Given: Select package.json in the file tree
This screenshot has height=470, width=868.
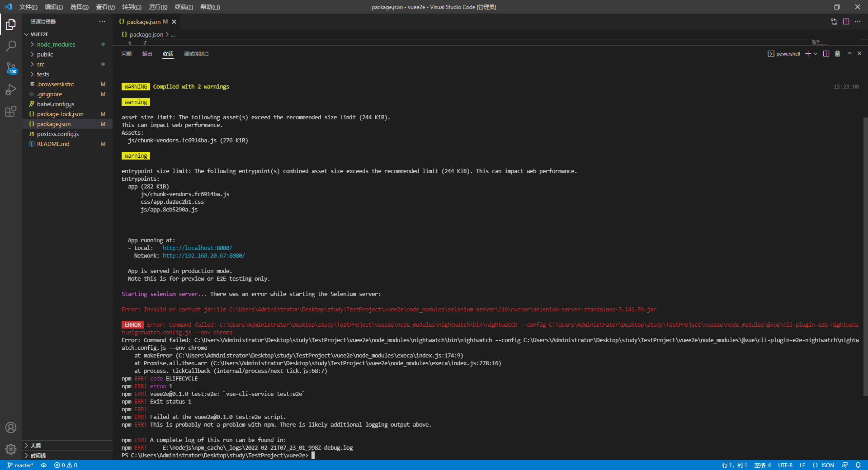Looking at the screenshot, I should click(x=67, y=124).
